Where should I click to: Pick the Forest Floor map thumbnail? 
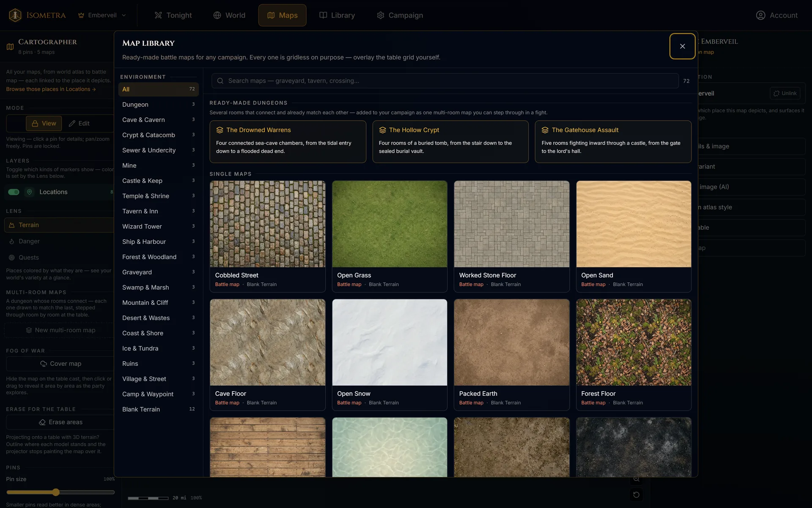point(634,342)
